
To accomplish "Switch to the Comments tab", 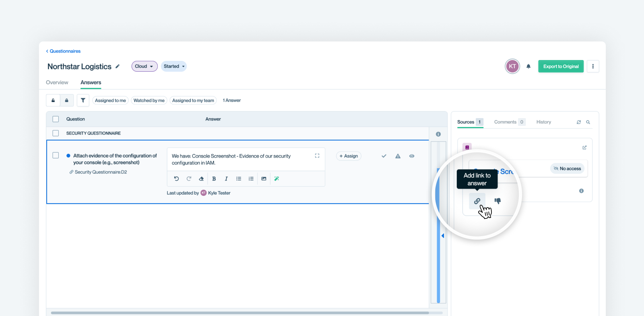I will pos(510,122).
